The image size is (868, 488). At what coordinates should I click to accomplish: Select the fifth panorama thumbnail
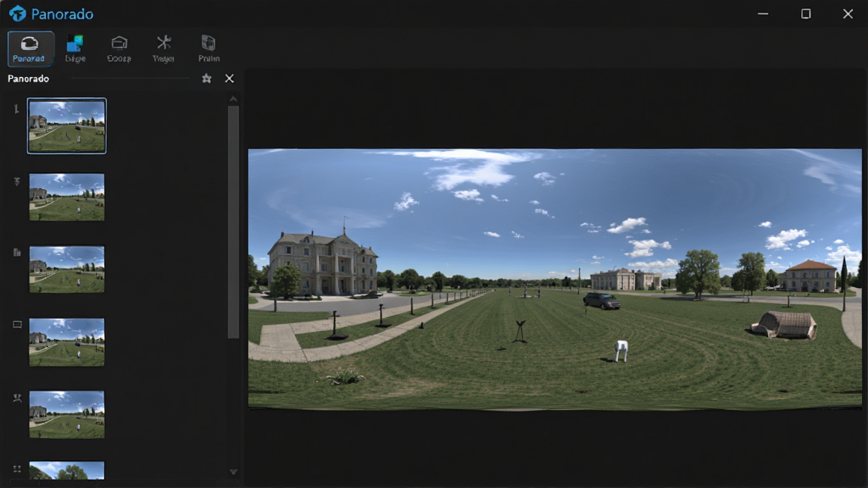tap(66, 414)
